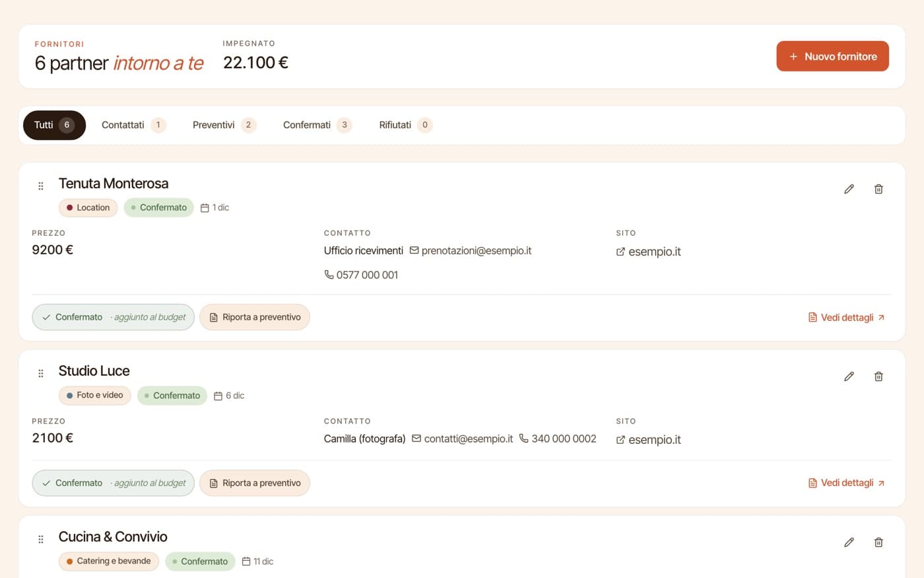This screenshot has width=924, height=578.
Task: Click the 11 dic date
Action: 257,561
